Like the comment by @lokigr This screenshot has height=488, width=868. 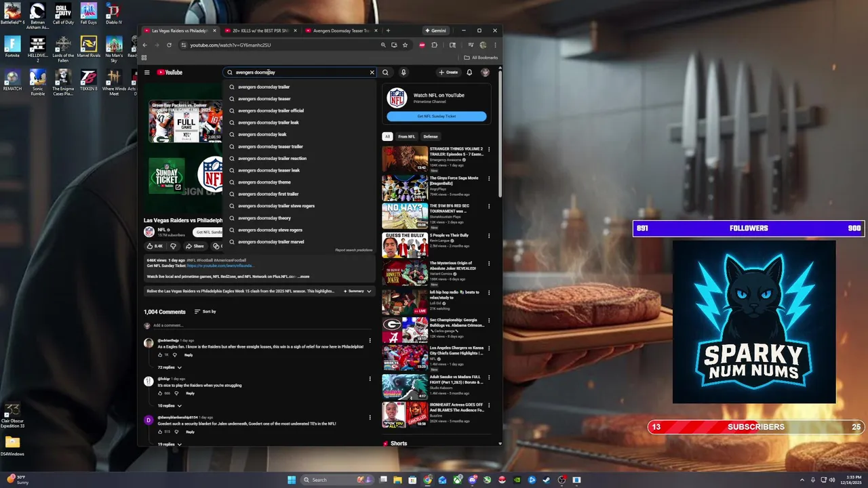click(x=161, y=393)
